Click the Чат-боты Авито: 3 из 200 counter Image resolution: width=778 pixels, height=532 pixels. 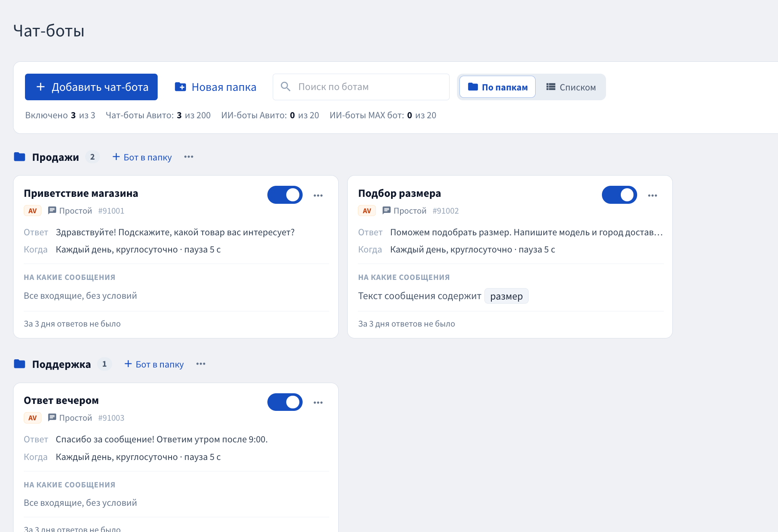[158, 115]
